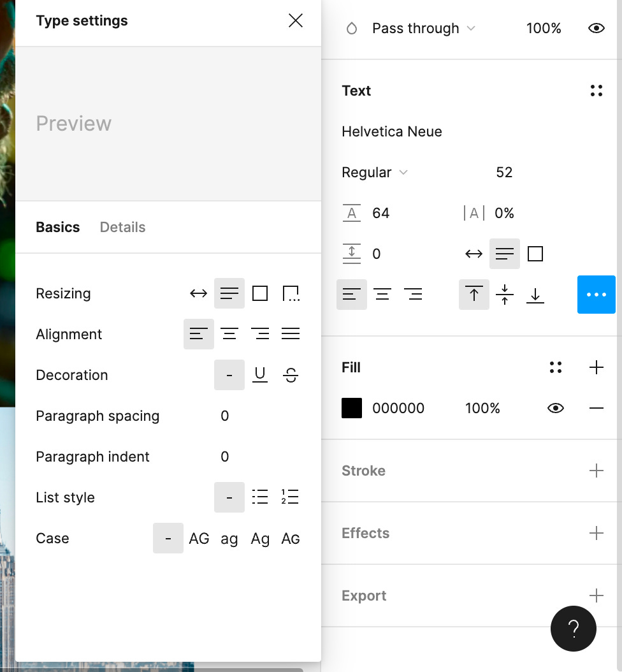
Task: Expand the Stroke section
Action: 597,471
